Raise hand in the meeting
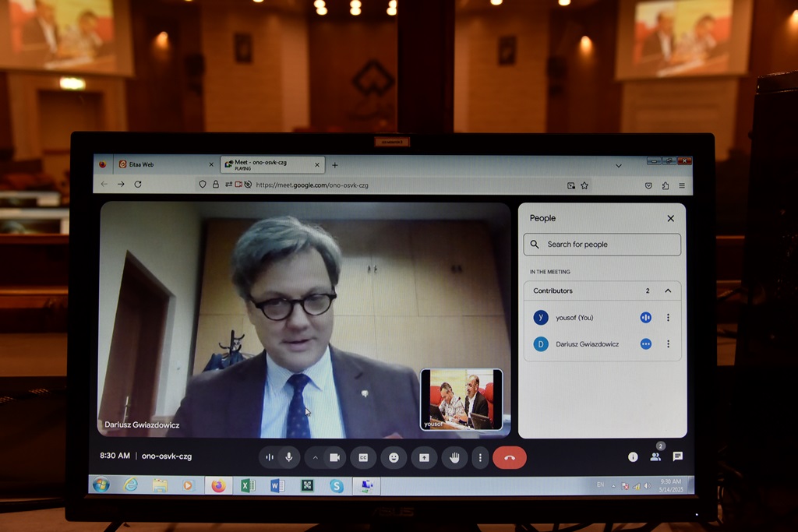Screen dimensions: 798x532 coord(454,457)
